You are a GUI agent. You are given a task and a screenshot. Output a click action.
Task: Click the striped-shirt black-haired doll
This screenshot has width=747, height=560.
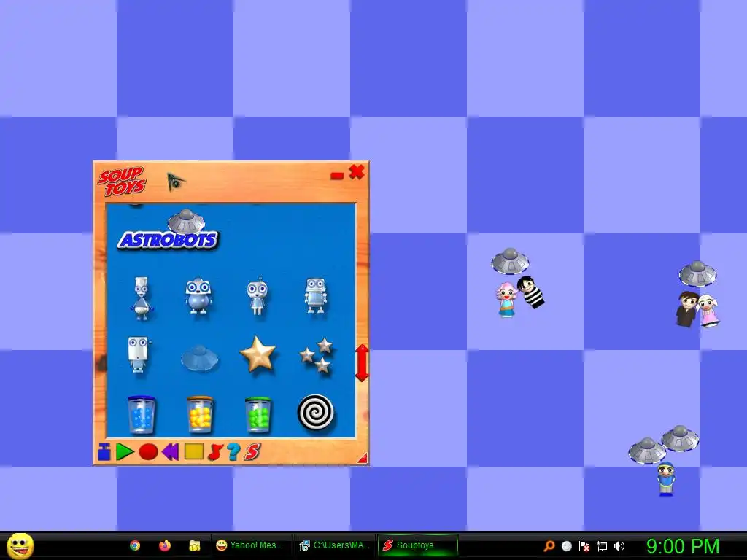(531, 292)
